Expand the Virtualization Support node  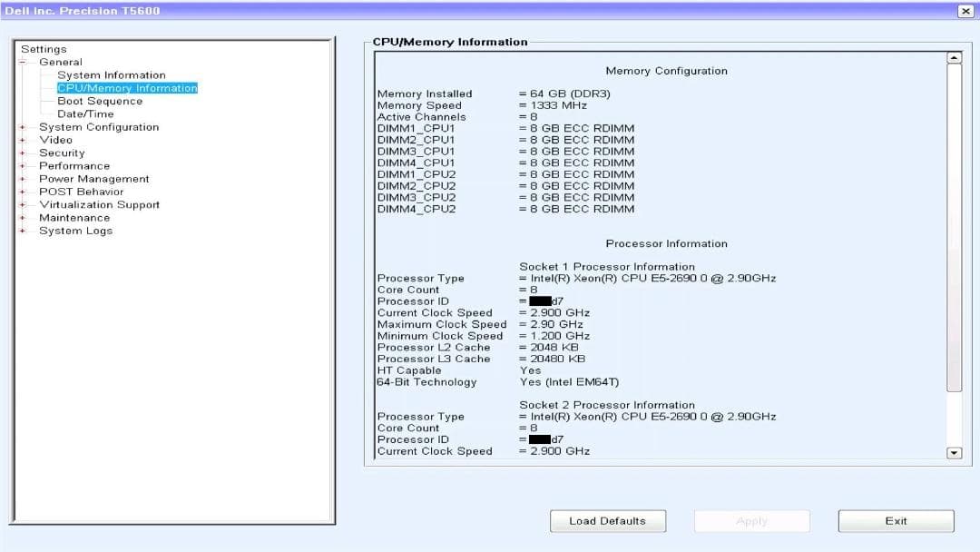click(23, 205)
